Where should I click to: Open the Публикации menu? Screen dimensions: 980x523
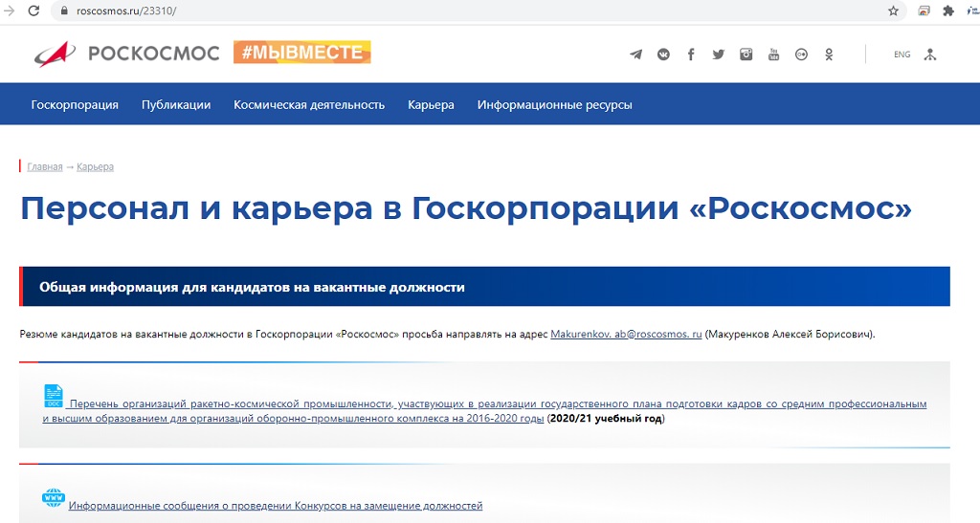point(176,105)
